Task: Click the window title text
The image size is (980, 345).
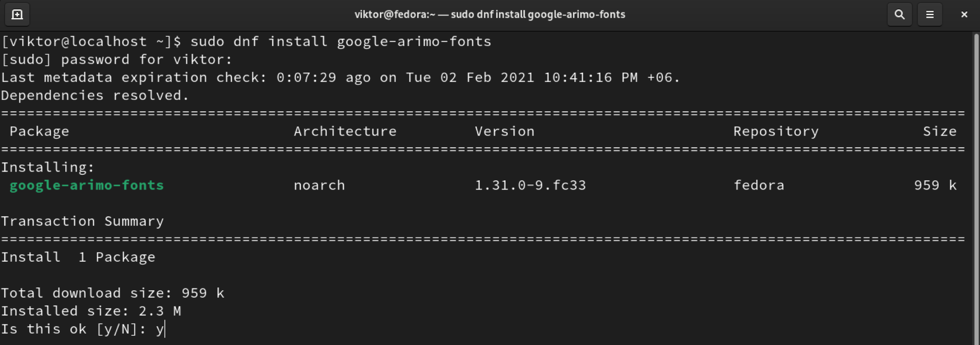Action: (489, 15)
